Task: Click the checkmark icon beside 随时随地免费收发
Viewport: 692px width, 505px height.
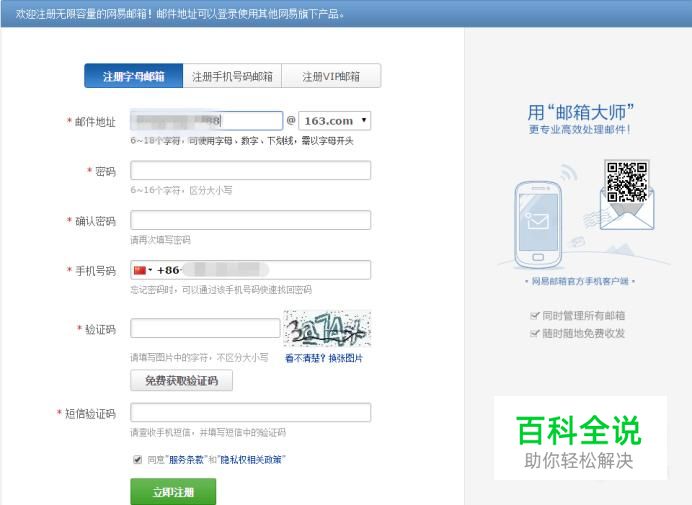Action: click(x=534, y=333)
